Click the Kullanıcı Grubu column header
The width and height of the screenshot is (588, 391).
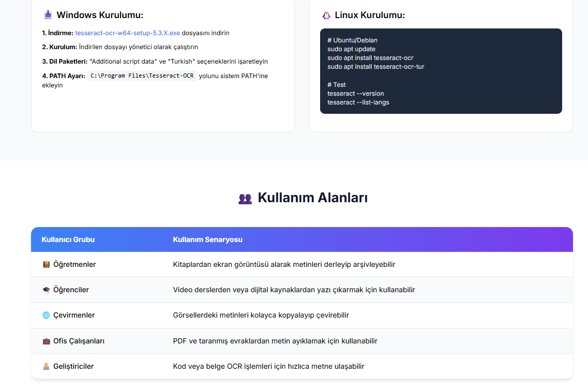(x=68, y=239)
